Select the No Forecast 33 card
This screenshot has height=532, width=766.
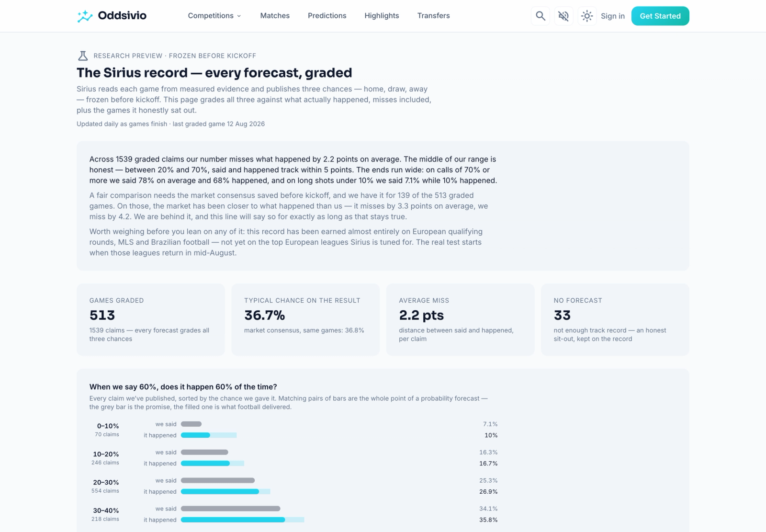click(615, 319)
